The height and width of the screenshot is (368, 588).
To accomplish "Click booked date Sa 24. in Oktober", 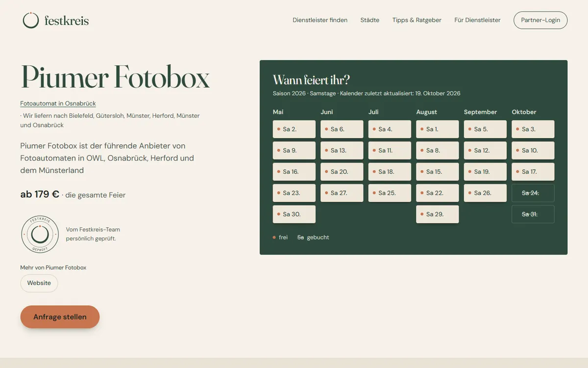I will click(x=533, y=193).
